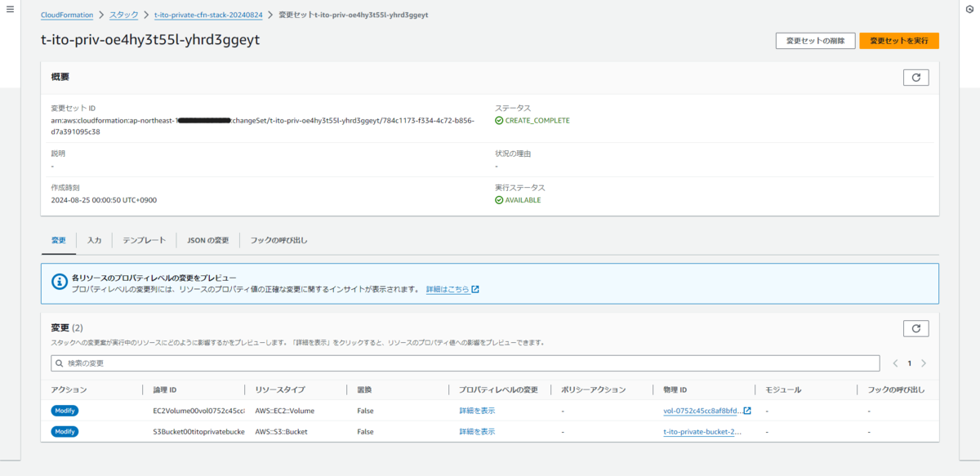Click the プロパティレベルの変更 column header
This screenshot has height=476, width=980.
pos(498,389)
